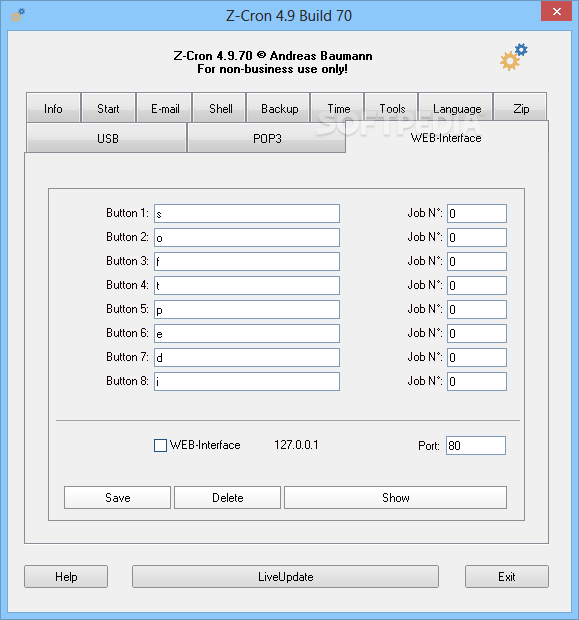
Task: Switch to the POP3 tab
Action: (267, 138)
